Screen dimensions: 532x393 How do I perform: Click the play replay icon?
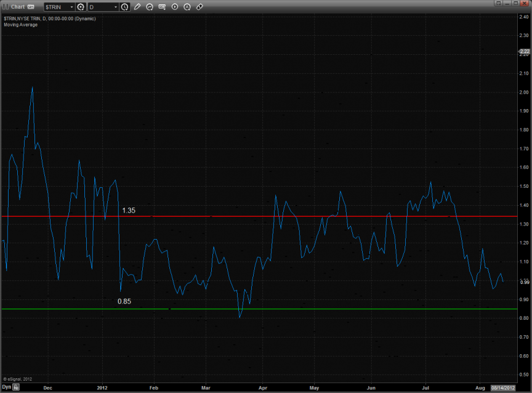(175, 7)
